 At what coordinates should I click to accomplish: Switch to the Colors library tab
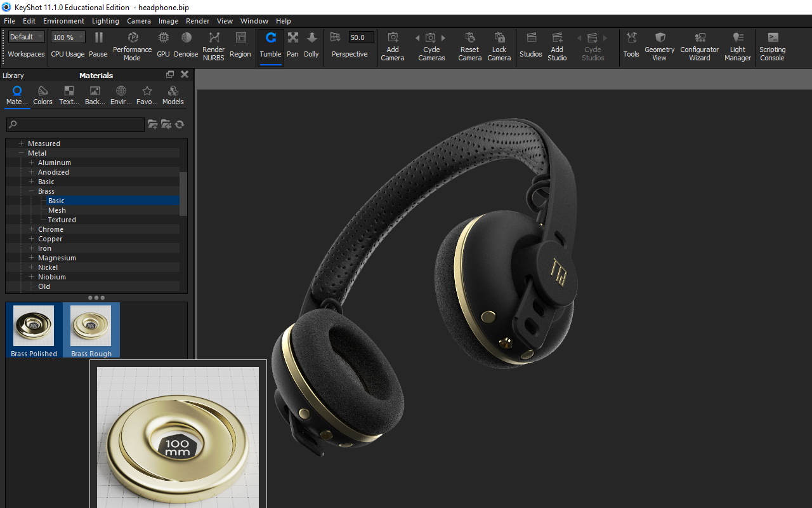tap(43, 96)
